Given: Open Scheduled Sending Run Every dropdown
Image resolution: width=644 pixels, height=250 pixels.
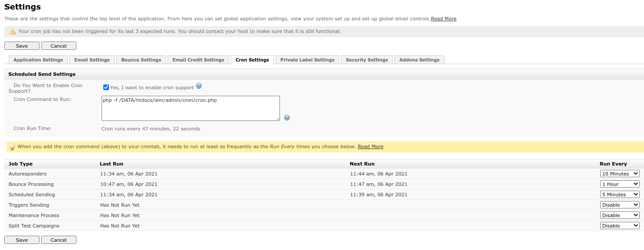Looking at the screenshot, I should pyautogui.click(x=620, y=195).
